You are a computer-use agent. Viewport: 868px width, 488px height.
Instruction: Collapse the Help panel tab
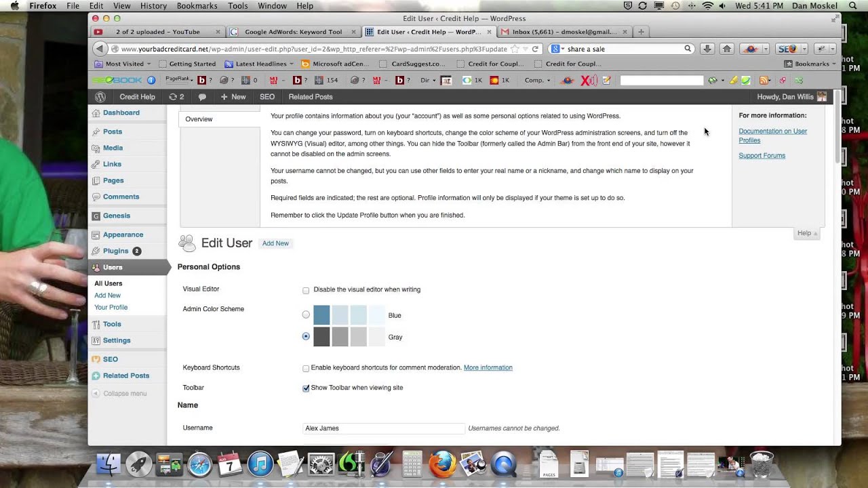pyautogui.click(x=807, y=233)
